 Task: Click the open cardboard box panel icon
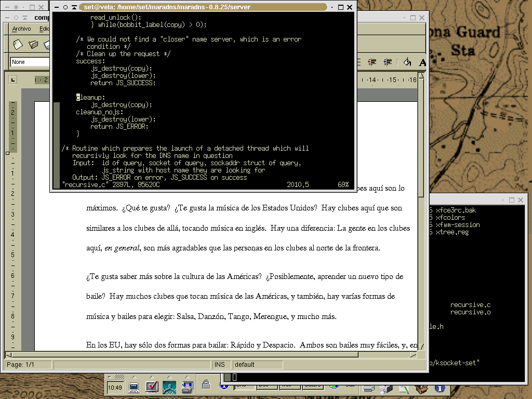coord(422,389)
